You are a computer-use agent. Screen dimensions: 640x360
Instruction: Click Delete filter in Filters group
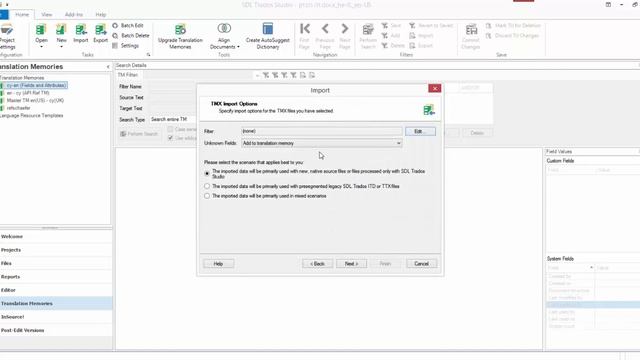pos(393,46)
